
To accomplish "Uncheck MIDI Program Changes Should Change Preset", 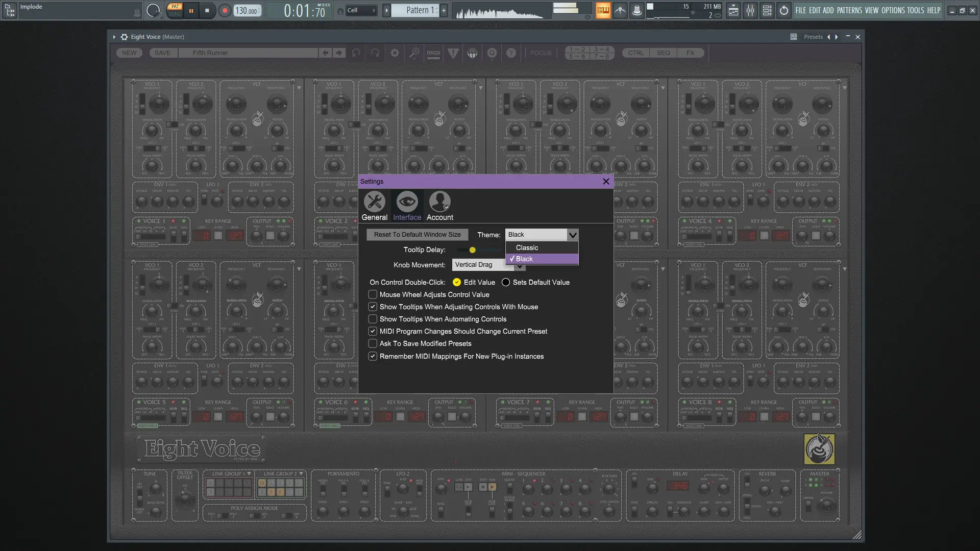I will pyautogui.click(x=373, y=332).
